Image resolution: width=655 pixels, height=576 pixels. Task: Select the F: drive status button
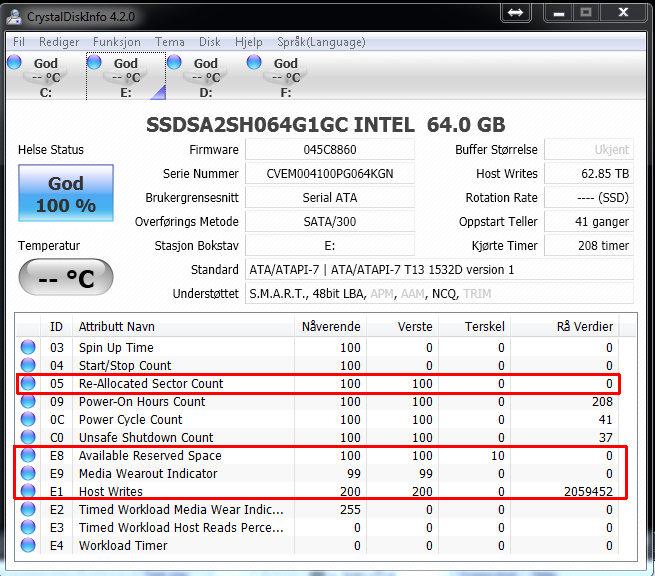(x=286, y=76)
